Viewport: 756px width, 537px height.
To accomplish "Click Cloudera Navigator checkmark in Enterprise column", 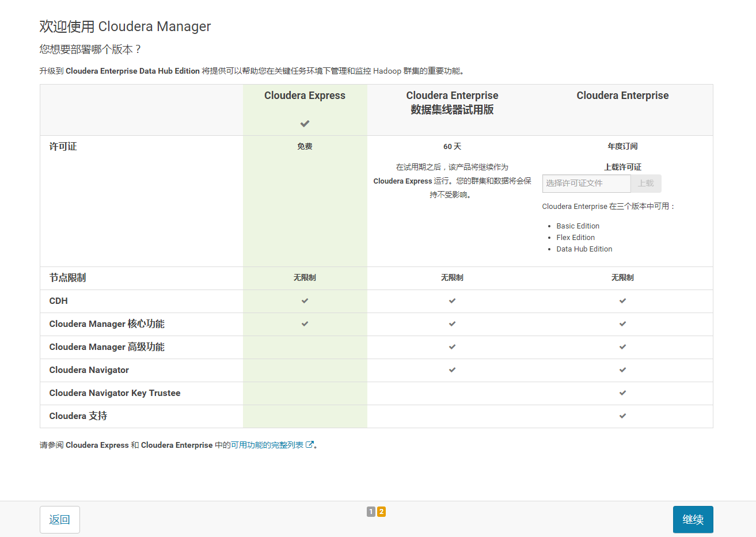I will pos(622,370).
